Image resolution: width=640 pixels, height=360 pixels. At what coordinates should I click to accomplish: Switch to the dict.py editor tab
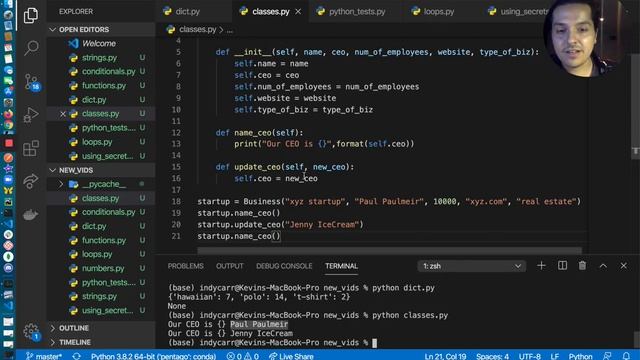point(187,11)
